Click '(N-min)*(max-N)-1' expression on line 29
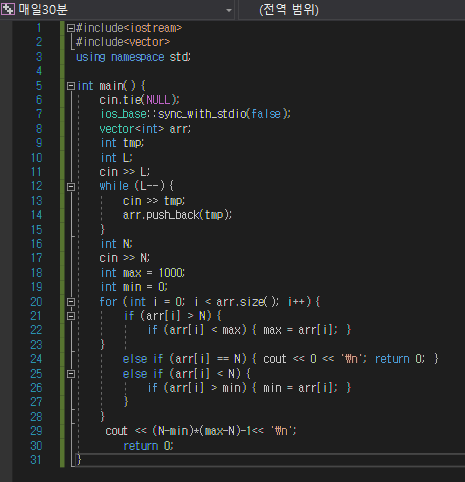The image size is (465, 482). 202,431
